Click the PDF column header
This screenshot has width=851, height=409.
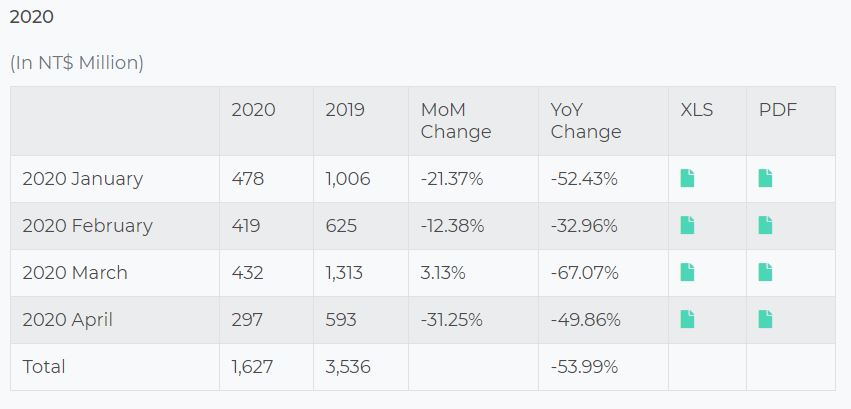(x=778, y=110)
